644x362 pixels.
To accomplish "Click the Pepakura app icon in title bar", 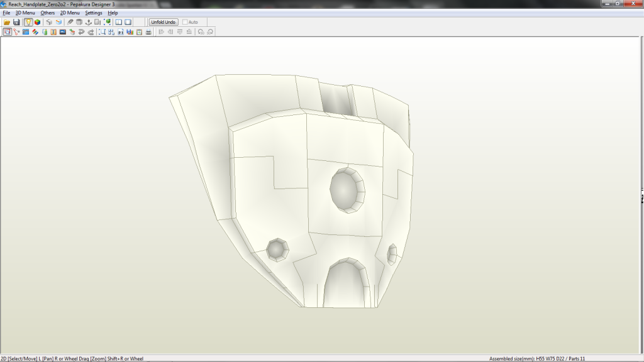I will (3, 4).
